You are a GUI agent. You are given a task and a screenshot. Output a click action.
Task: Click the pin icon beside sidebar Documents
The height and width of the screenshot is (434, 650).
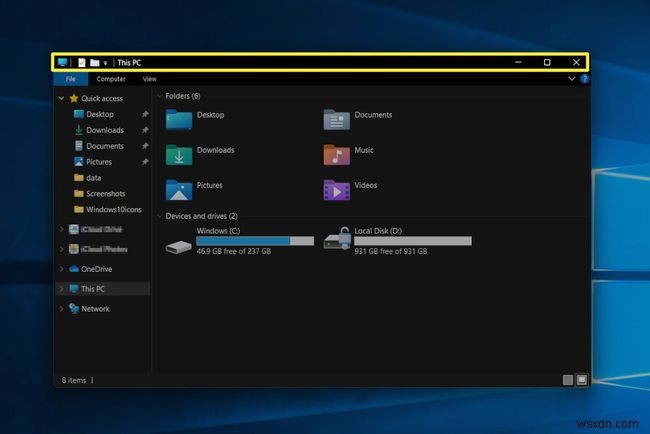click(x=145, y=146)
